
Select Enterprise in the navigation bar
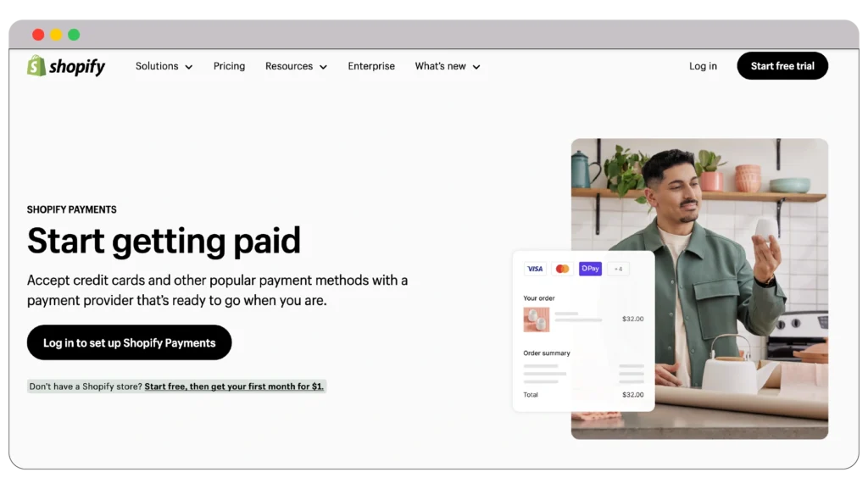(371, 66)
